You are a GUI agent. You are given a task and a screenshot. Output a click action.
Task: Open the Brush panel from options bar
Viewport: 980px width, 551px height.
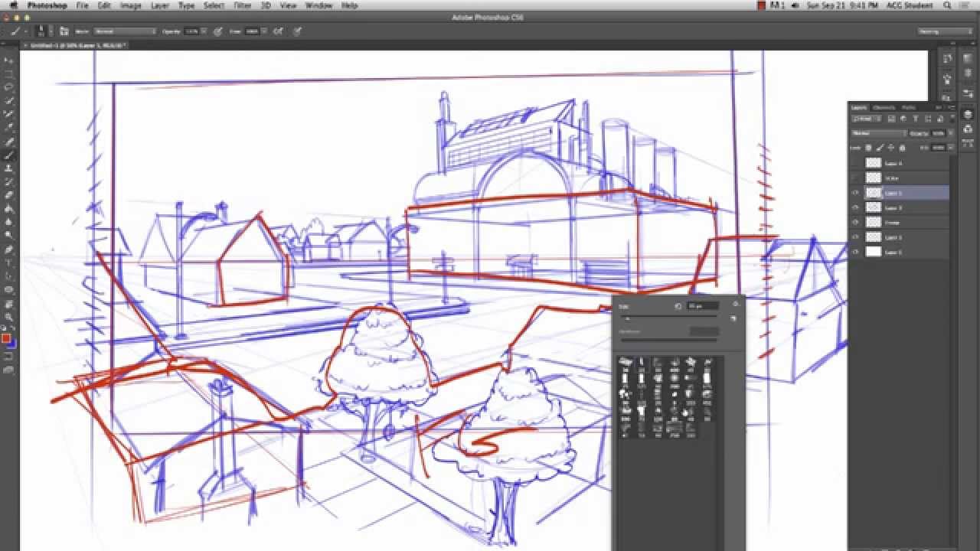click(x=64, y=31)
